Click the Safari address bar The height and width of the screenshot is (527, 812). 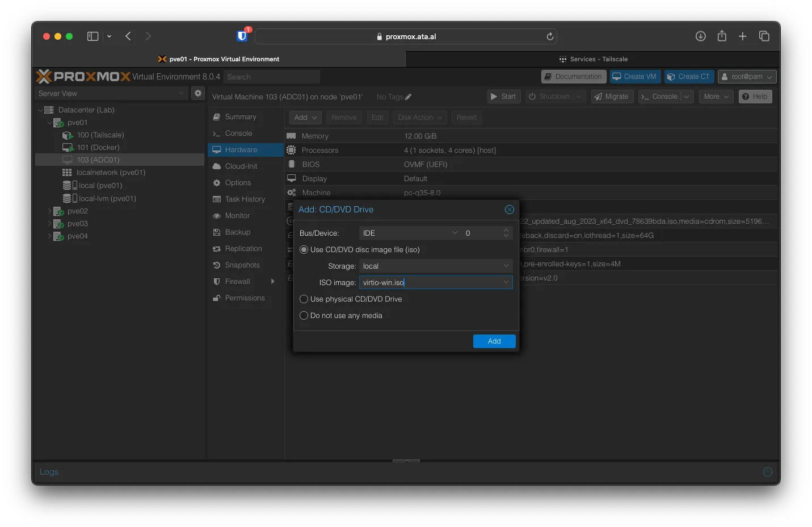tap(406, 36)
